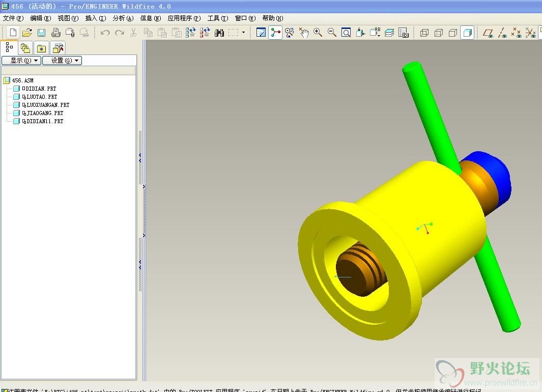Open the 信息 menu
This screenshot has width=542, height=392.
(150, 18)
